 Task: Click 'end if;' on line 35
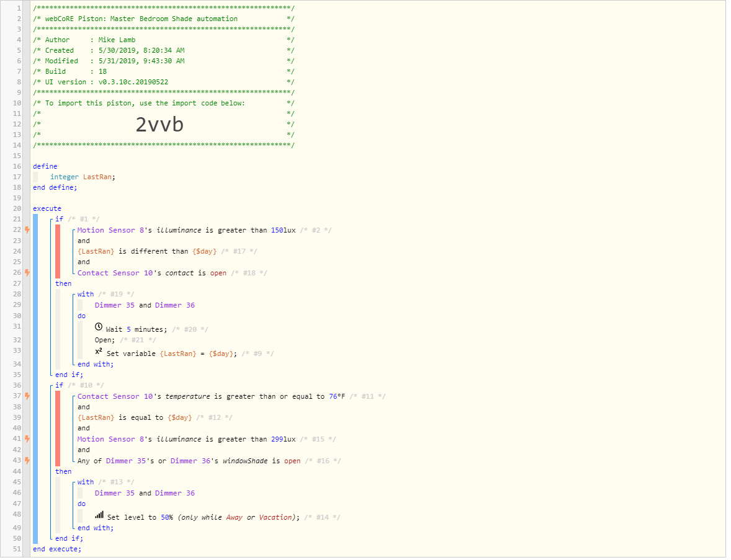click(x=70, y=376)
